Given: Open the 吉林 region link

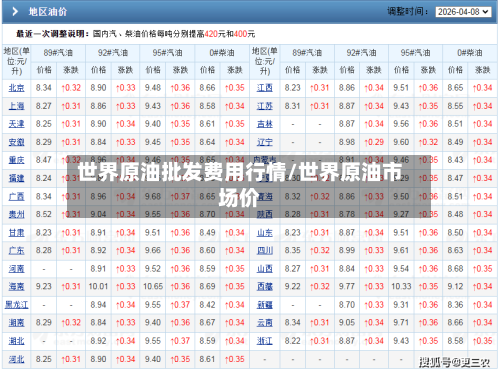Looking at the screenshot, I should [265, 124].
